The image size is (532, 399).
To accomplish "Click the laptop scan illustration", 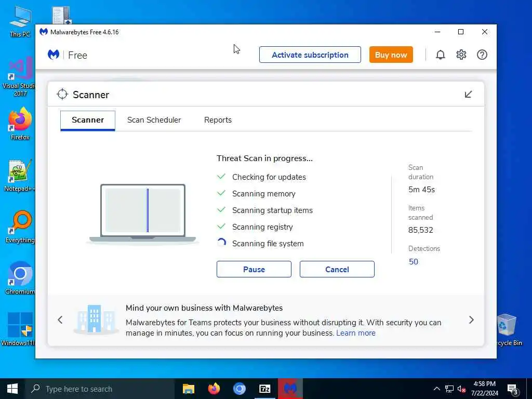I will 143,214.
